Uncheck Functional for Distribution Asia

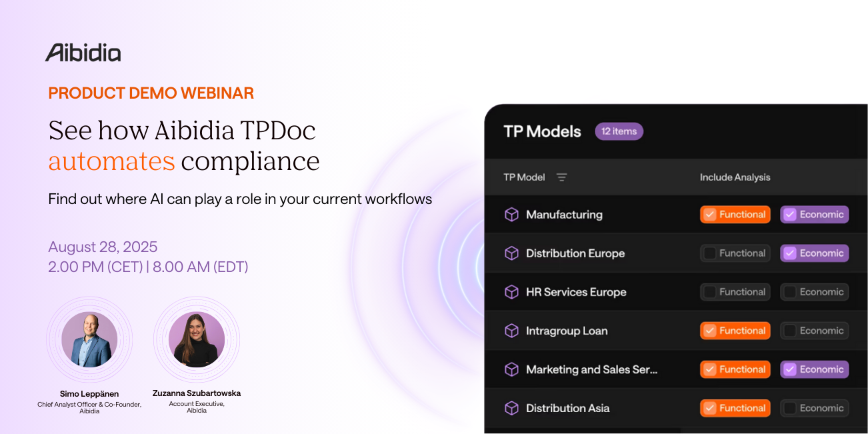[735, 408]
